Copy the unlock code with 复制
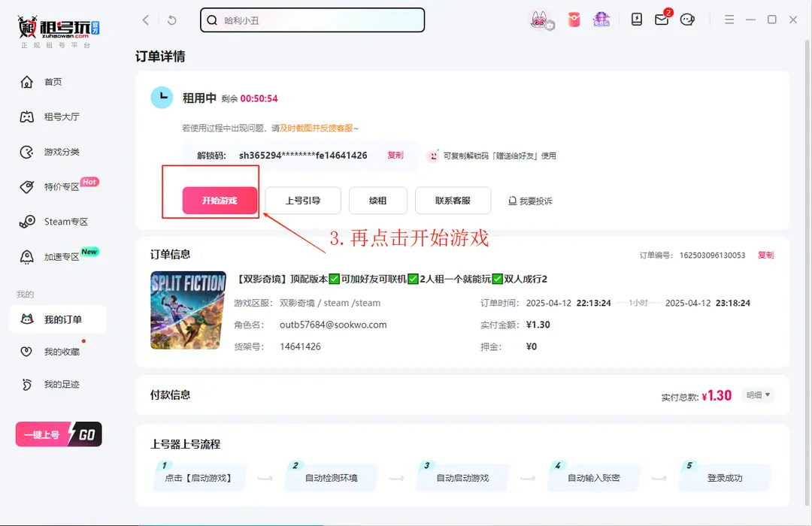Viewport: 812px width, 526px height. click(x=395, y=155)
